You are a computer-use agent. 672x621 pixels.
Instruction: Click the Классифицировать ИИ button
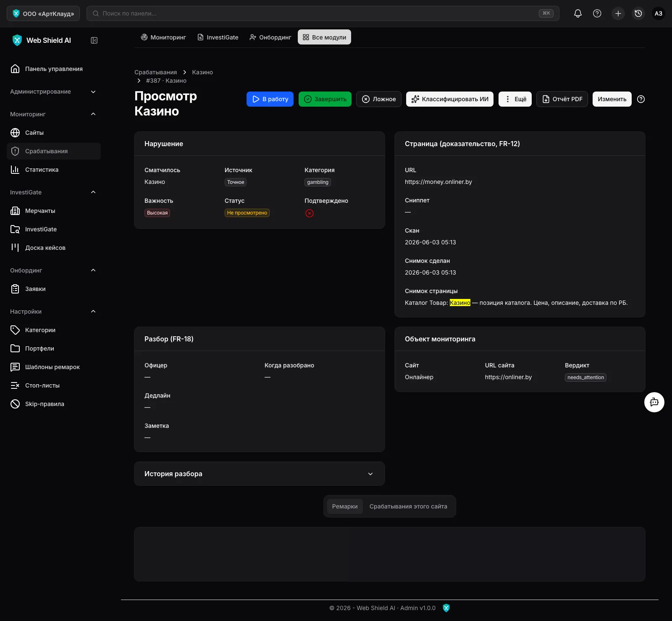pyautogui.click(x=450, y=99)
